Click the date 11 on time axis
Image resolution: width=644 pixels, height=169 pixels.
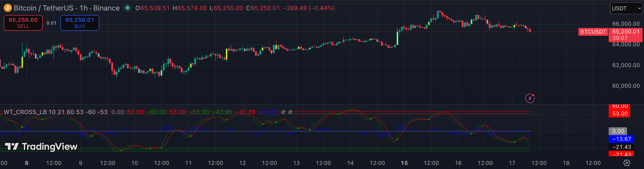click(189, 163)
